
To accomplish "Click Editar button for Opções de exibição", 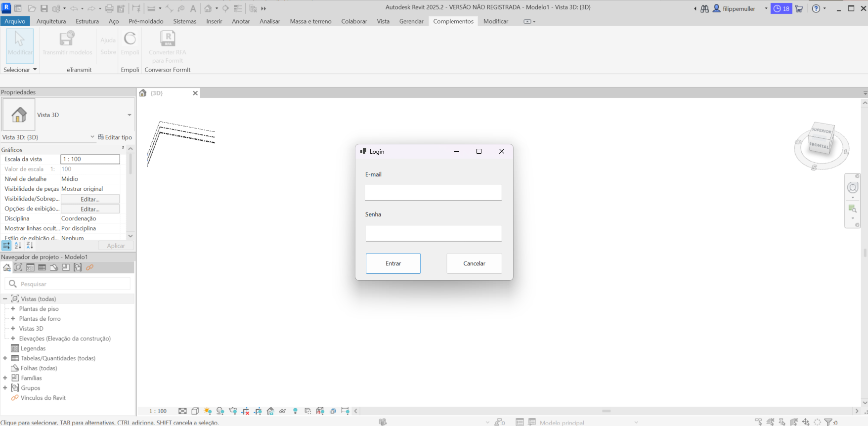I will coord(90,209).
